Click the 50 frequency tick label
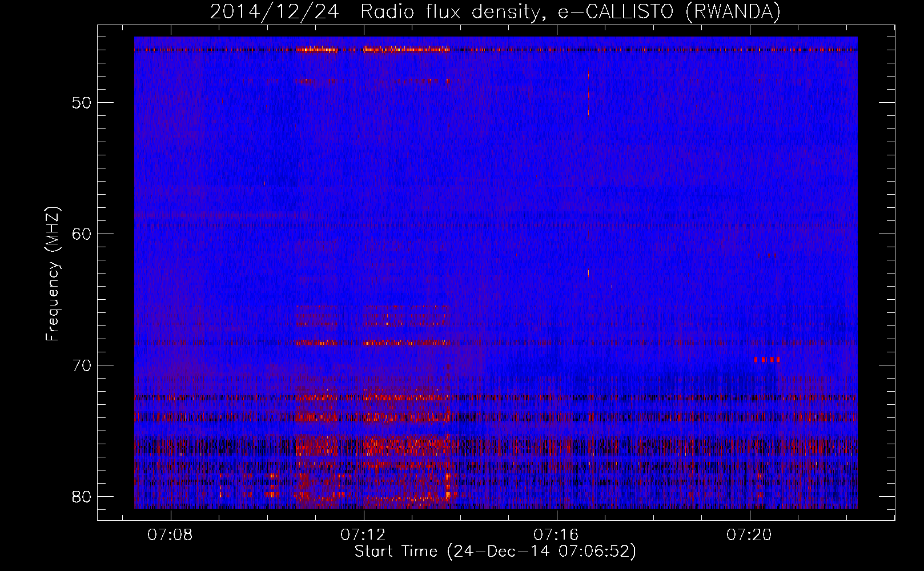Image resolution: width=924 pixels, height=571 pixels. (x=82, y=103)
